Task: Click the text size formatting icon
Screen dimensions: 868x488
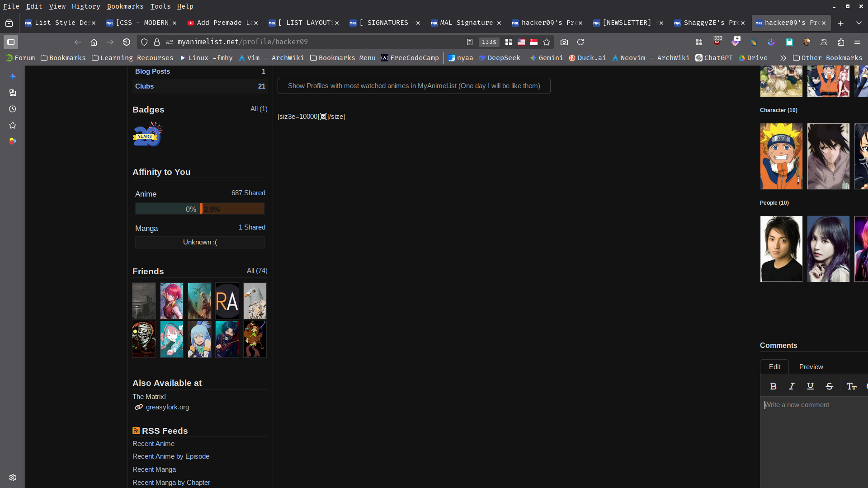Action: [x=851, y=386]
